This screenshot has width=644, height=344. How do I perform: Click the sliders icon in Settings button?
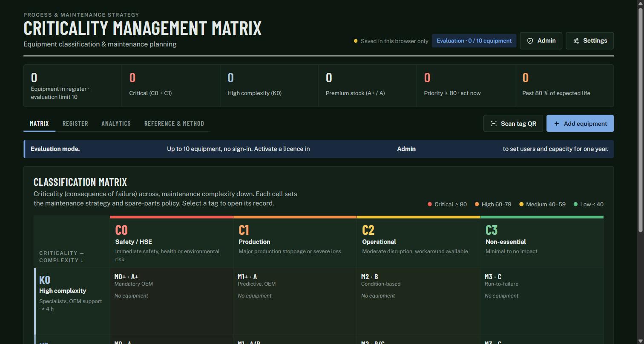click(576, 41)
